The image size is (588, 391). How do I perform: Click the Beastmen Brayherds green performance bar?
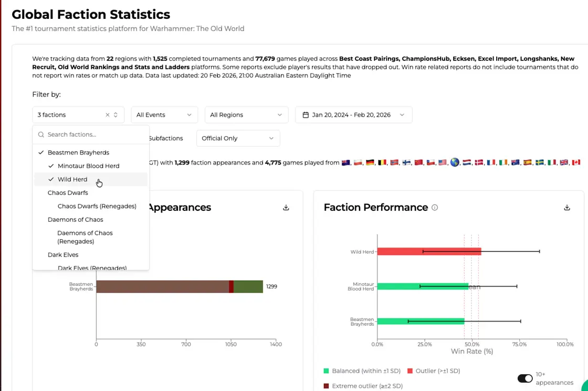pyautogui.click(x=421, y=321)
